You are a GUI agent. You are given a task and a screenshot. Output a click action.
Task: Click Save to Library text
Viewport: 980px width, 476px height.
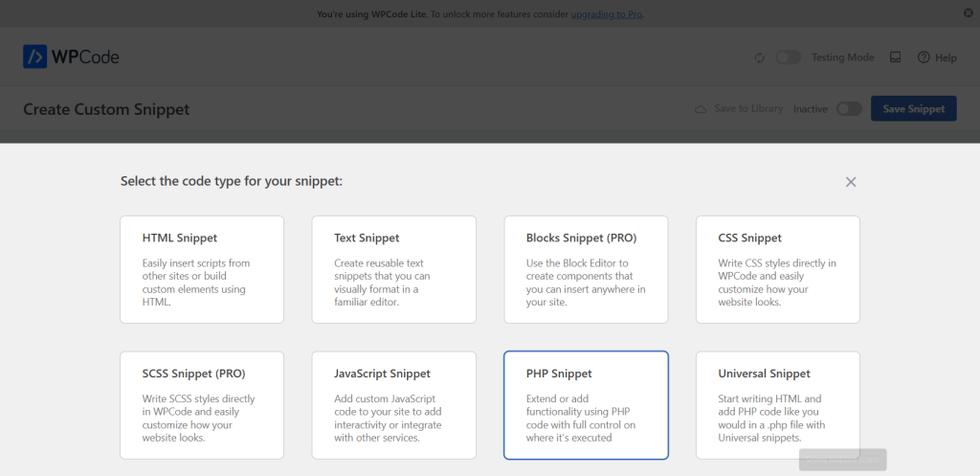tap(748, 109)
